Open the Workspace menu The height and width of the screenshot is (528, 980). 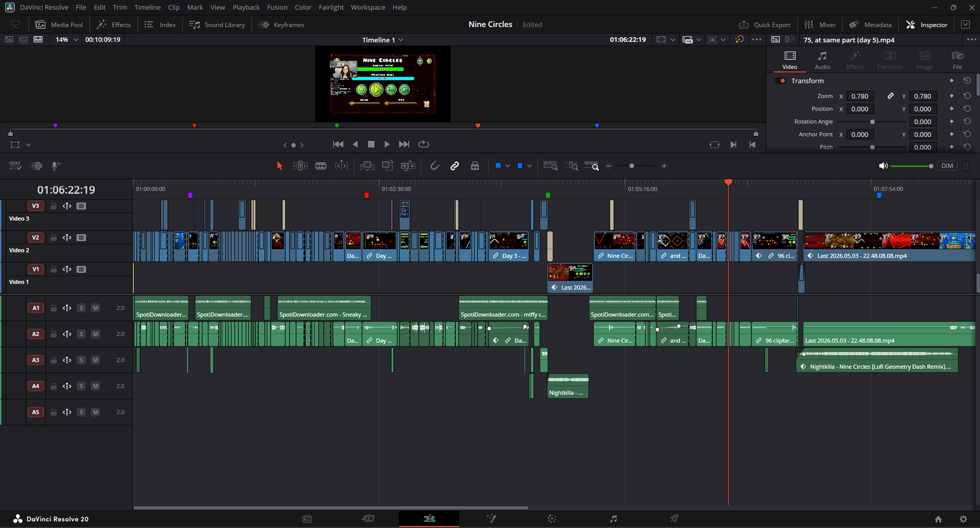coord(368,7)
